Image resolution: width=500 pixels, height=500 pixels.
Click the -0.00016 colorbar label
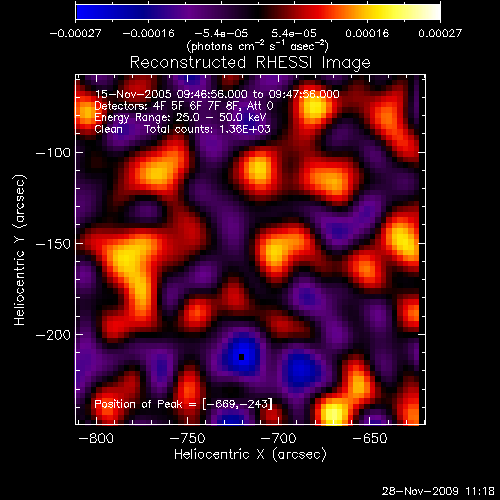[x=148, y=33]
